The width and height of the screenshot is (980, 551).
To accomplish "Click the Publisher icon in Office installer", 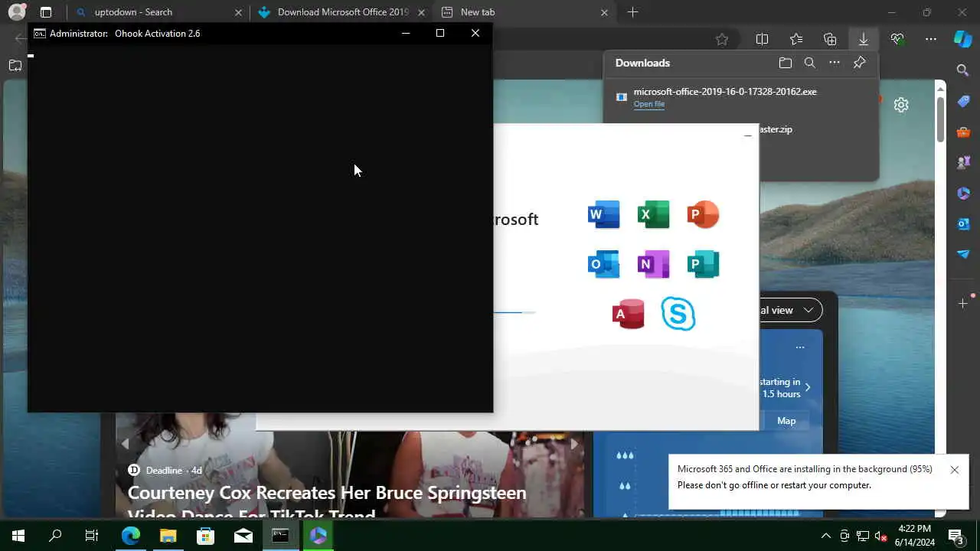I will pos(703,264).
